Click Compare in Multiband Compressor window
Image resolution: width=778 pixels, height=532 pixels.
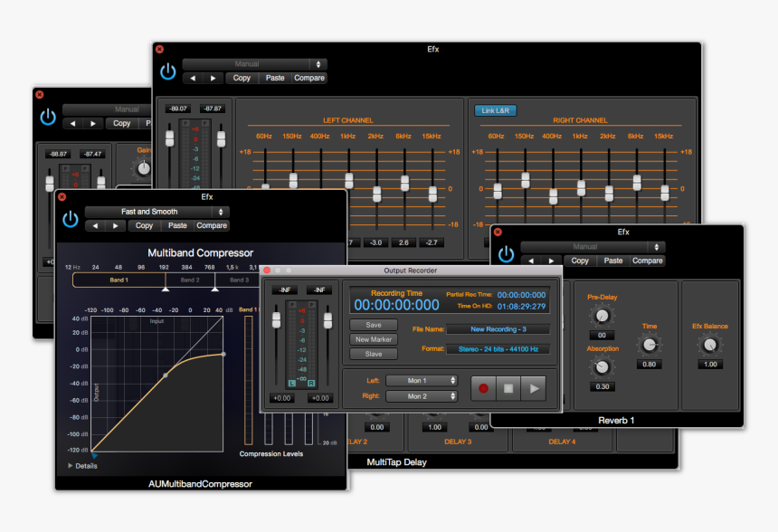click(x=212, y=226)
